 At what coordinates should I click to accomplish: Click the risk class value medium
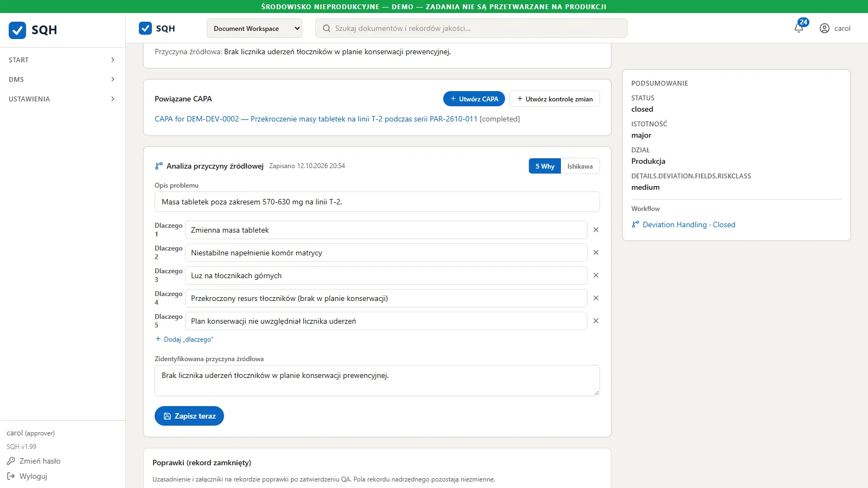[646, 187]
